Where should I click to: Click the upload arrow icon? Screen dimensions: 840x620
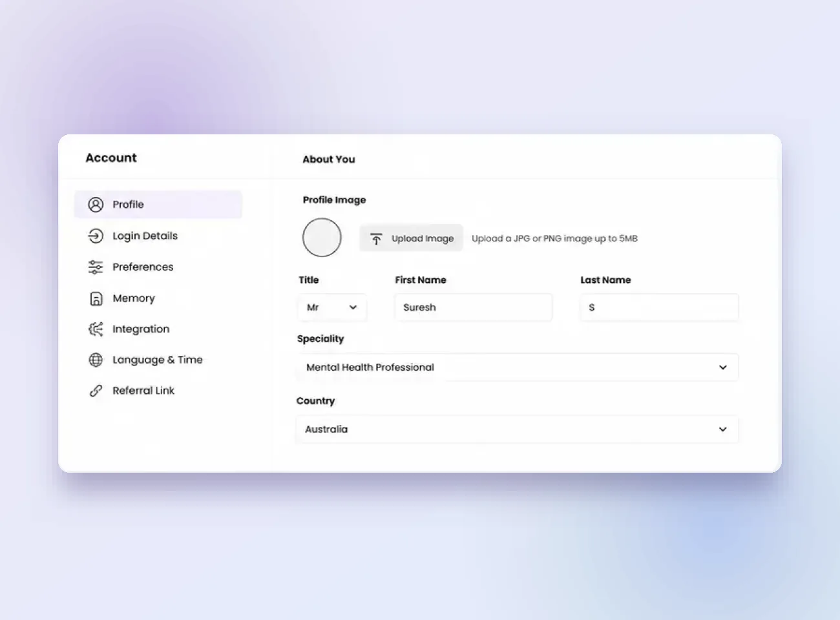click(376, 239)
